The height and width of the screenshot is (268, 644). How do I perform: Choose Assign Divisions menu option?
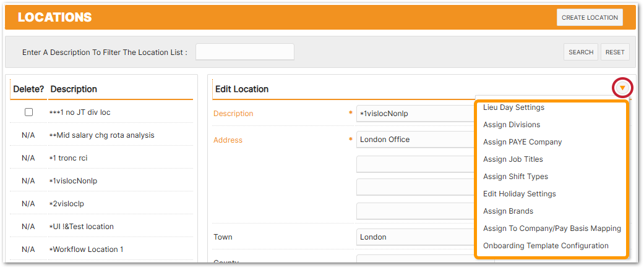click(x=511, y=125)
